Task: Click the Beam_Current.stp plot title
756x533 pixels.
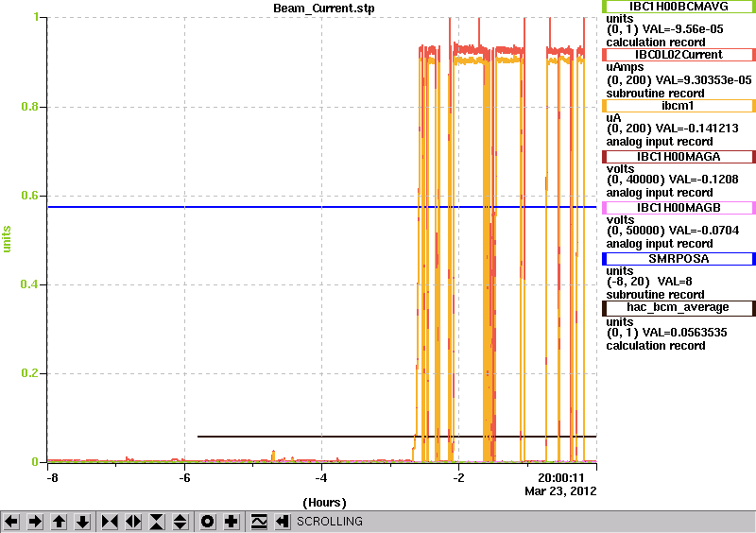Action: (x=323, y=9)
